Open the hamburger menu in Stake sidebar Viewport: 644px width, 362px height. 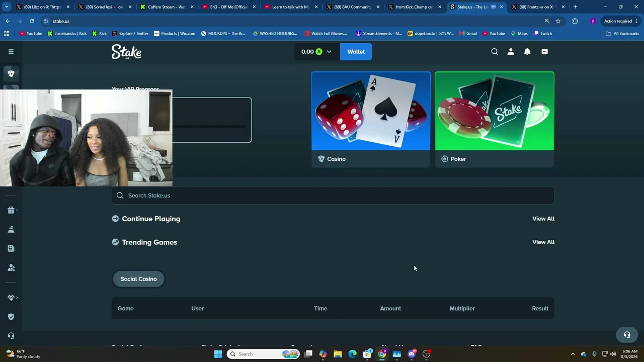point(11,51)
